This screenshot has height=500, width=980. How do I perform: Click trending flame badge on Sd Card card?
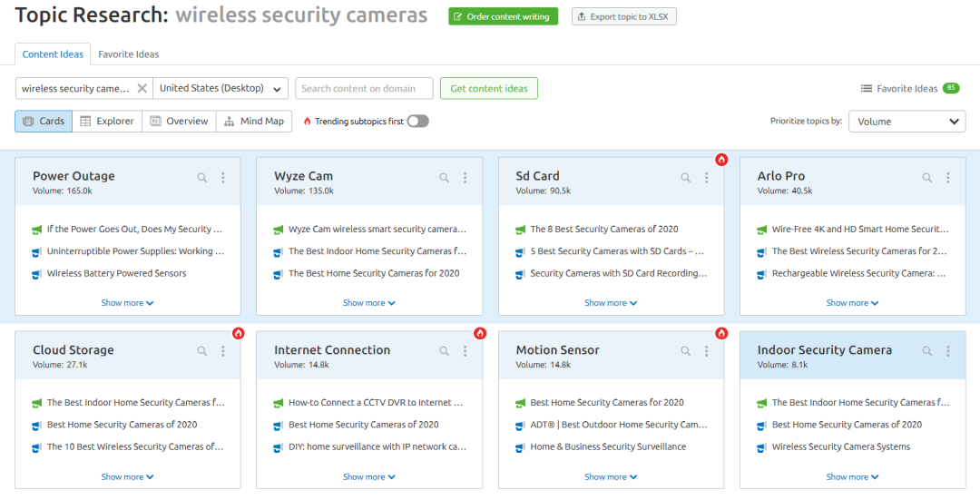point(722,160)
